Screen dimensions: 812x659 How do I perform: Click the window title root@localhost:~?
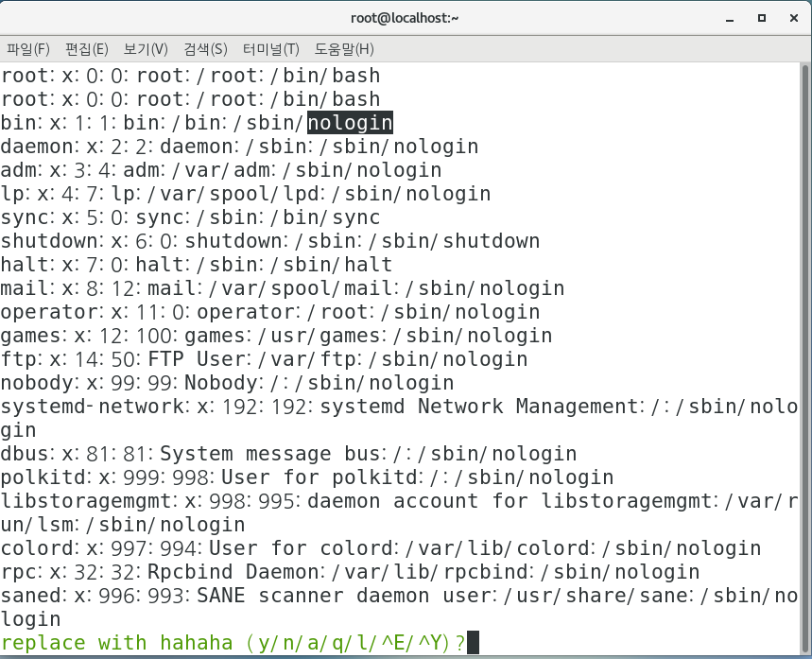pyautogui.click(x=405, y=18)
